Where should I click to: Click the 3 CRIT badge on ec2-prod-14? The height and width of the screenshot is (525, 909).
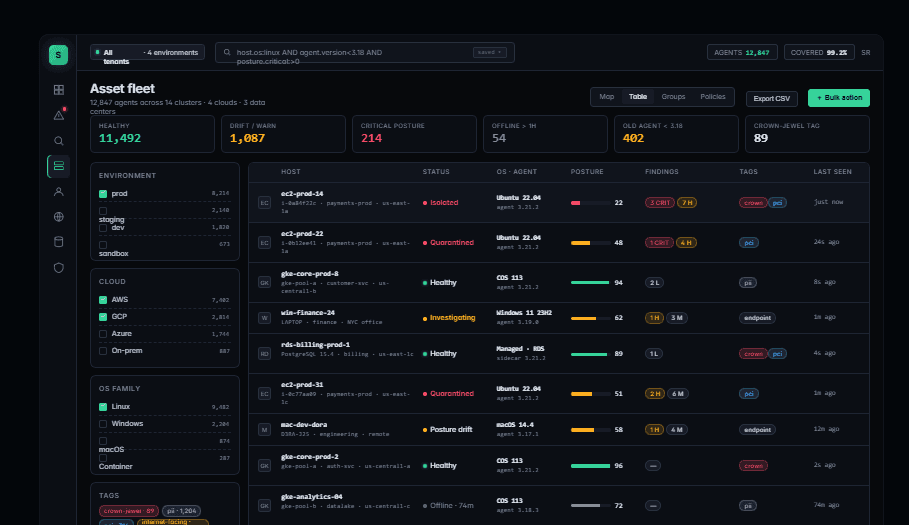659,203
